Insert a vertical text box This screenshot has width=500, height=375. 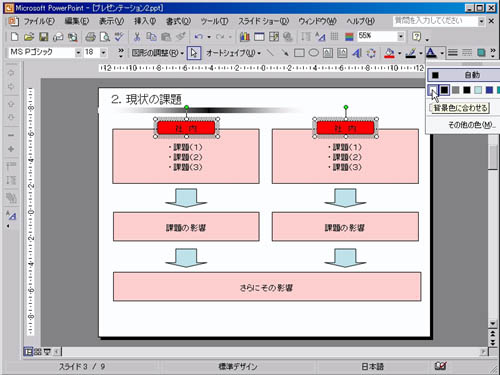[342, 53]
